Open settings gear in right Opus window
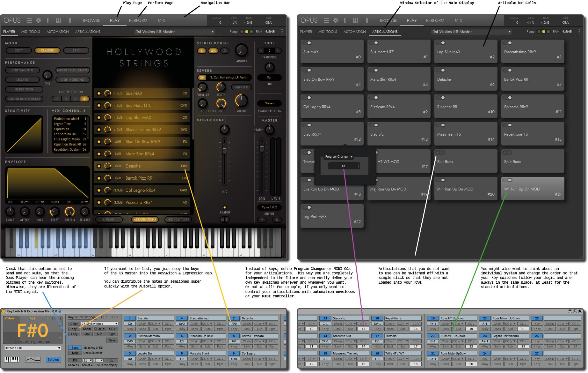Image resolution: width=588 pixels, height=373 pixels. click(336, 20)
